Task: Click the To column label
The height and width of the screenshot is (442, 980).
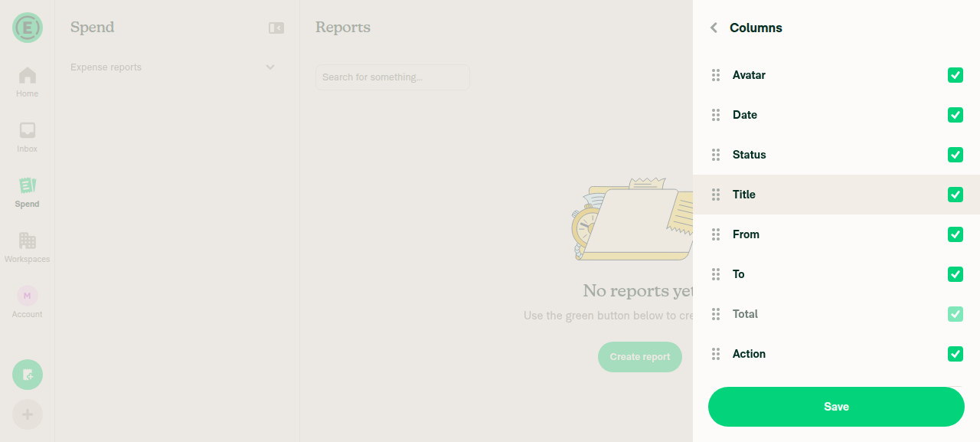Action: click(739, 274)
